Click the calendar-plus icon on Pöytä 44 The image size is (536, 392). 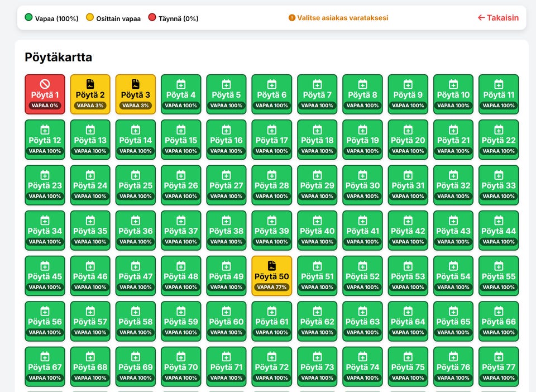499,221
